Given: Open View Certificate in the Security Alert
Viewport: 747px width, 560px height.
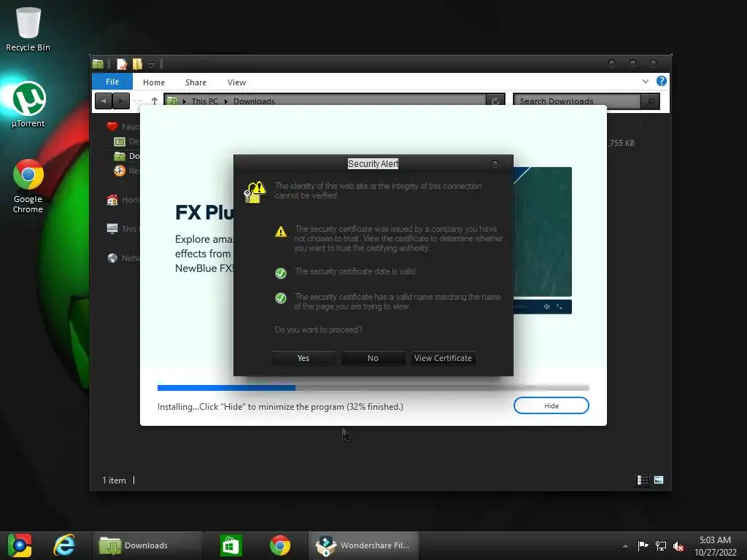Looking at the screenshot, I should 443,358.
